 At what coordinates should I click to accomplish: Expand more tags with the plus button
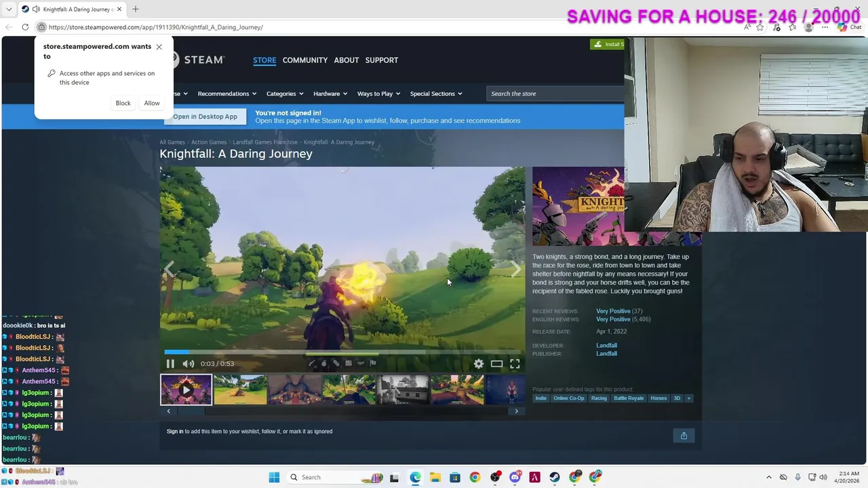pyautogui.click(x=689, y=399)
